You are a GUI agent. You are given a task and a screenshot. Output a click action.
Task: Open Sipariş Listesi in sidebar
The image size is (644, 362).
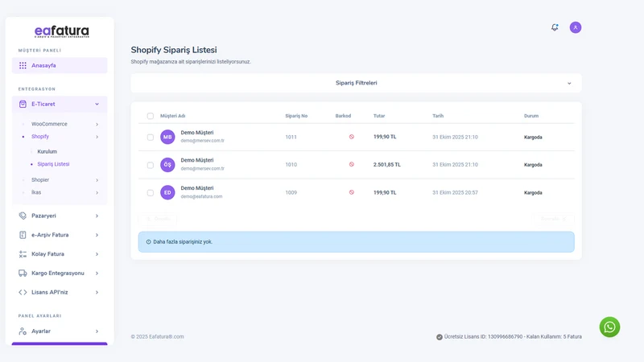point(53,164)
